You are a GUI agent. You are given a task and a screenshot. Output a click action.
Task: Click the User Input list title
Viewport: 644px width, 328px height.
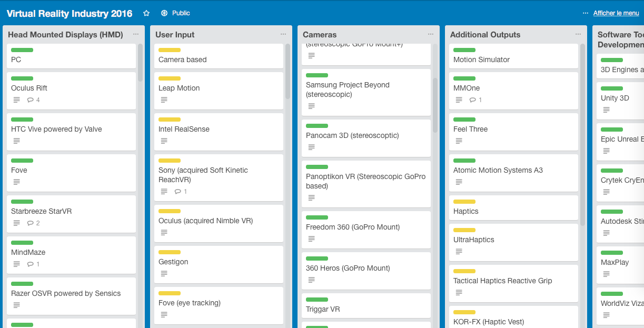click(175, 35)
